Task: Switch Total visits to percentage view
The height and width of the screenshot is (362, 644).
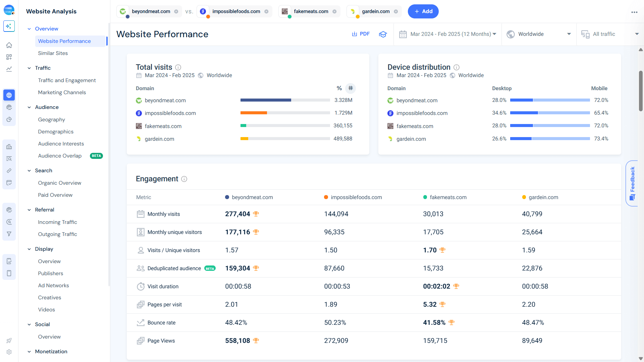Action: [339, 88]
